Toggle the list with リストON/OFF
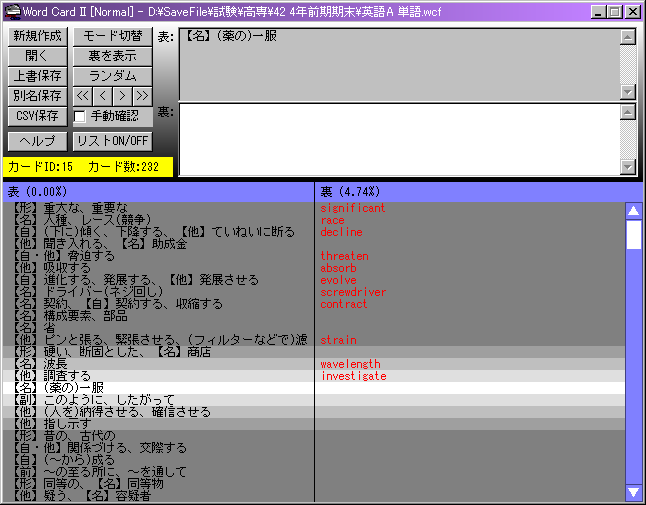 [112, 141]
